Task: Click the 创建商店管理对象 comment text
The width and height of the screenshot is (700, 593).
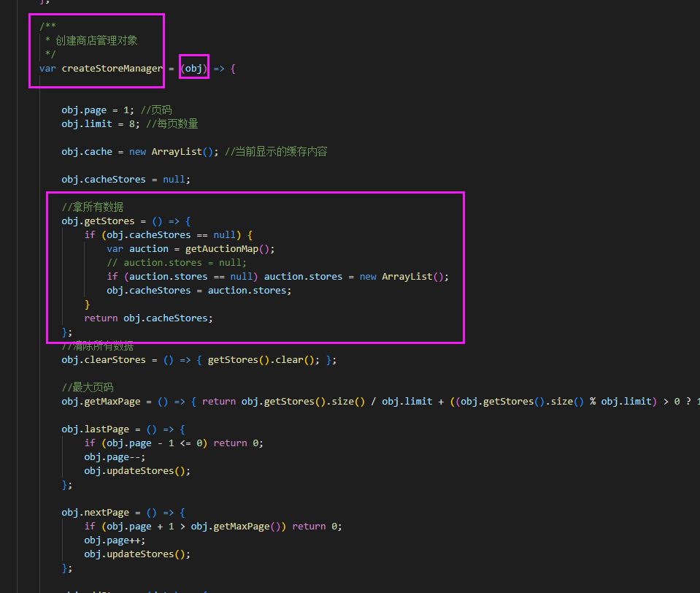Action: click(96, 41)
